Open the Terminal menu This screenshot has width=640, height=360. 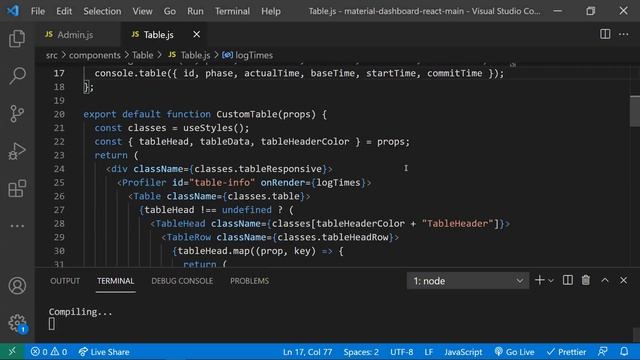point(232,11)
